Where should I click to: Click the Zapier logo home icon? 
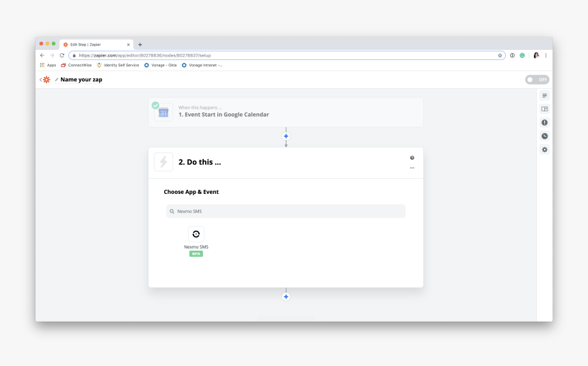coord(46,79)
